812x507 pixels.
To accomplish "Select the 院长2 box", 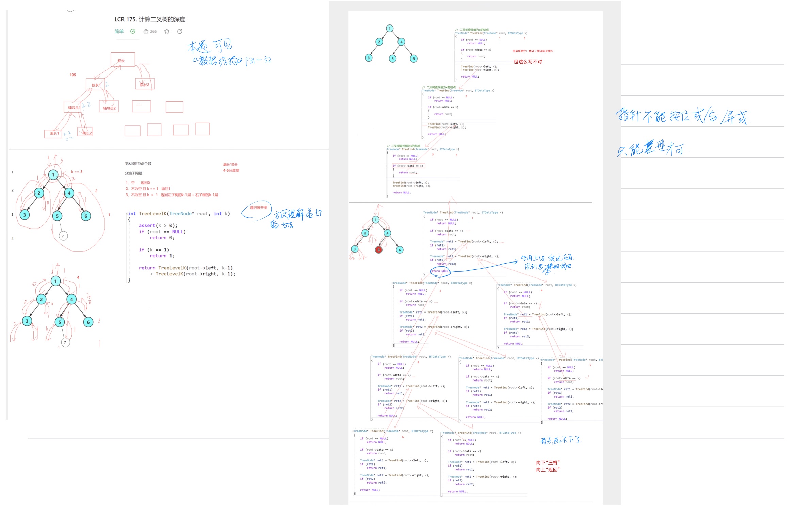I will click(x=145, y=84).
